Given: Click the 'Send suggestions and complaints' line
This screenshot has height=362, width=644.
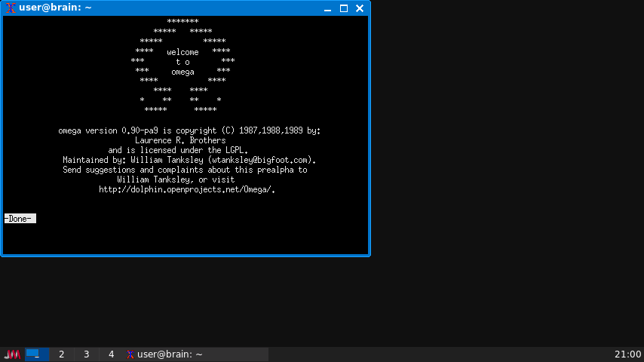Looking at the screenshot, I should (x=185, y=170).
